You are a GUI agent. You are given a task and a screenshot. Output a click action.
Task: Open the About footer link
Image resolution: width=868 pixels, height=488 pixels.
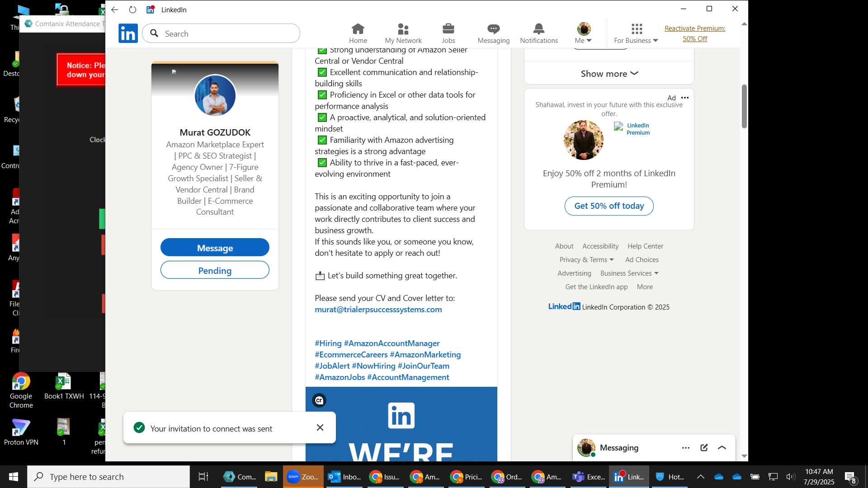click(x=564, y=246)
